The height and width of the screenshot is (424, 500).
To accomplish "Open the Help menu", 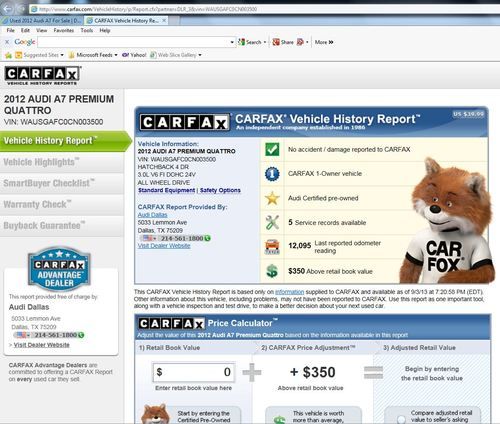I will pos(105,30).
